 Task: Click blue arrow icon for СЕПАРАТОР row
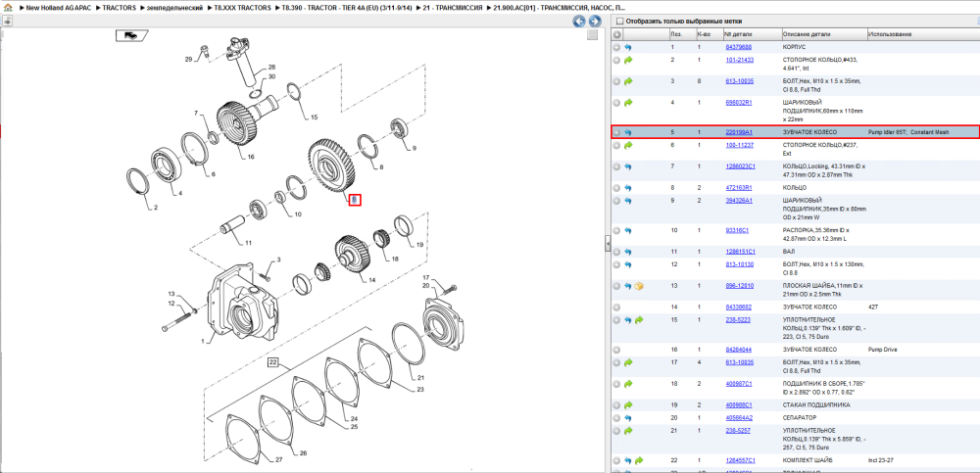(628, 417)
